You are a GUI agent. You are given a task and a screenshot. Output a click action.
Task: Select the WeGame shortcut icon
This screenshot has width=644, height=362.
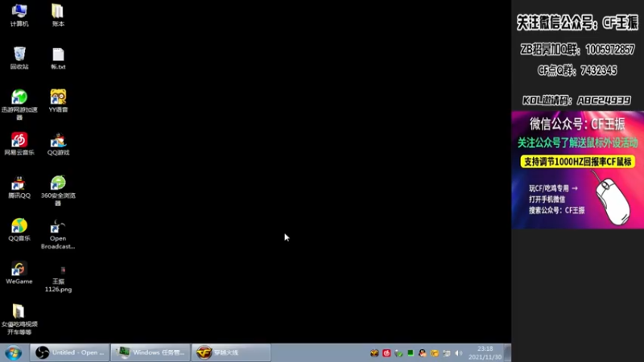[x=19, y=273]
